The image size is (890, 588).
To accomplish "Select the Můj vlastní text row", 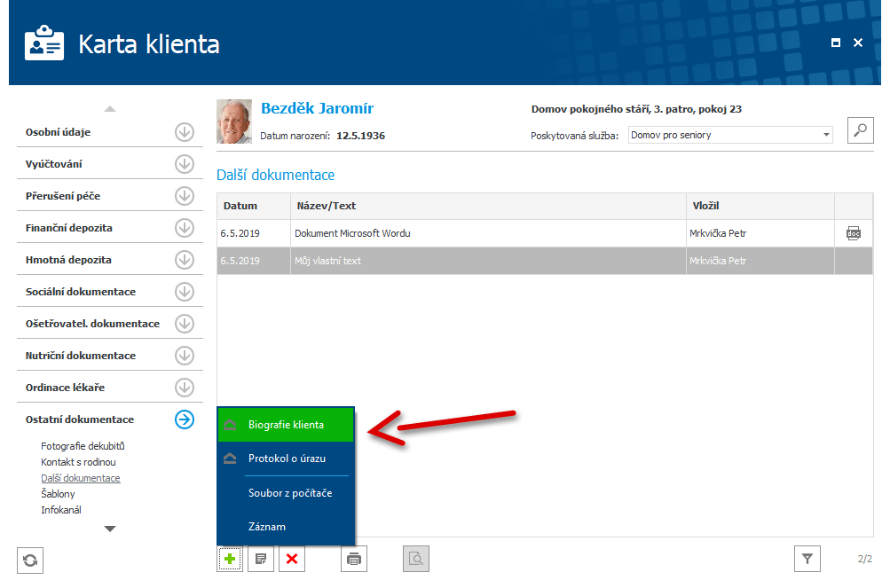I will click(545, 261).
